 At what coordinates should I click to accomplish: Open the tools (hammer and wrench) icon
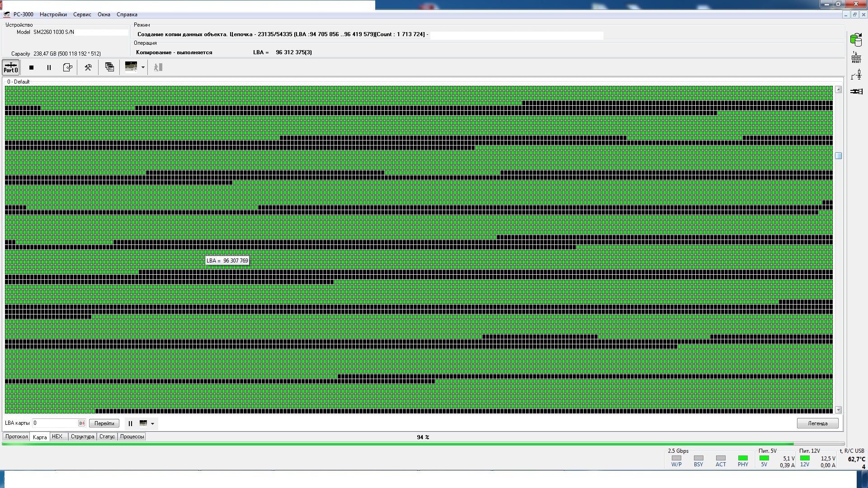pyautogui.click(x=88, y=67)
